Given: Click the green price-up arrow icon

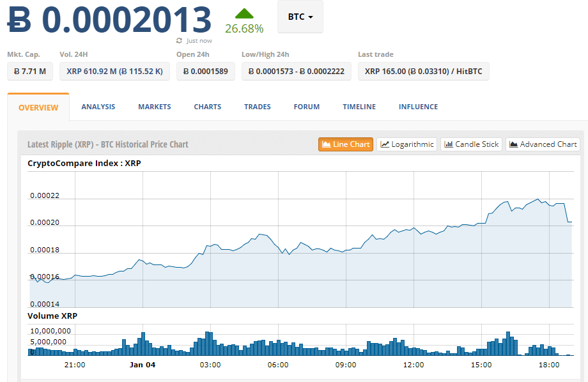Looking at the screenshot, I should (244, 14).
